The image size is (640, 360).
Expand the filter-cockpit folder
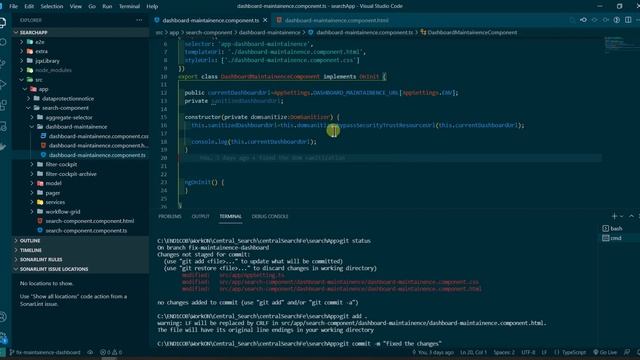click(80, 164)
